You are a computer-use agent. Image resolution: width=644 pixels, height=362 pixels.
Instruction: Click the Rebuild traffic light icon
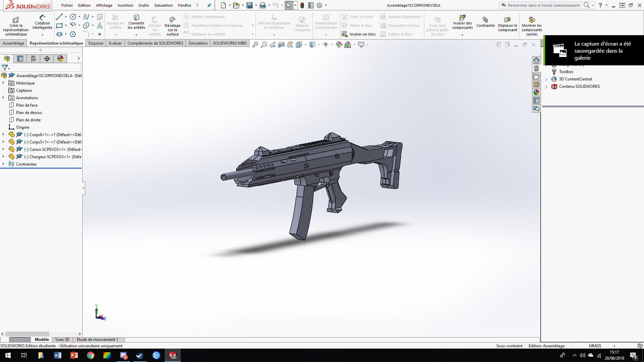(302, 5)
